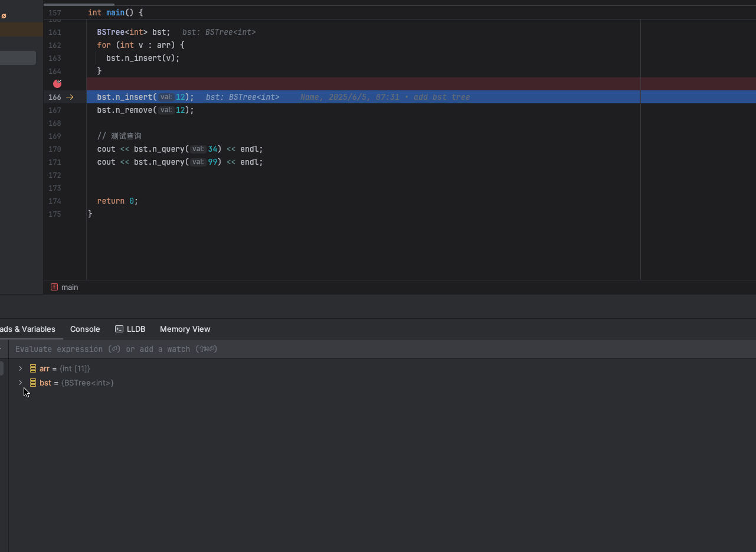Click the 'return 0;' statement
This screenshot has height=552, width=756.
coord(117,201)
